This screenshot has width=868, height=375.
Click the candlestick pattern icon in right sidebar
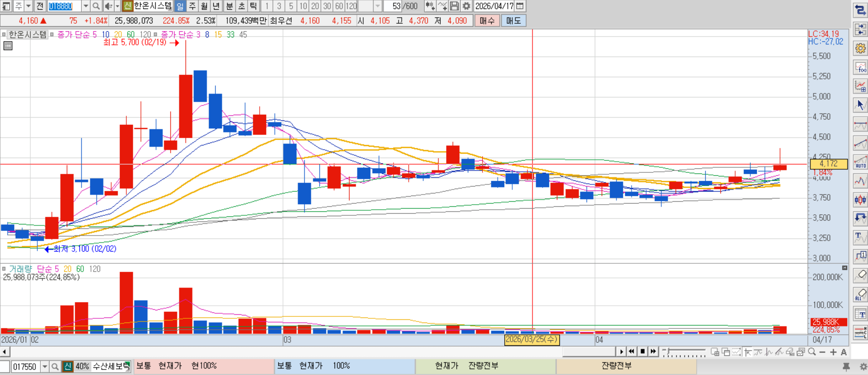tap(860, 200)
